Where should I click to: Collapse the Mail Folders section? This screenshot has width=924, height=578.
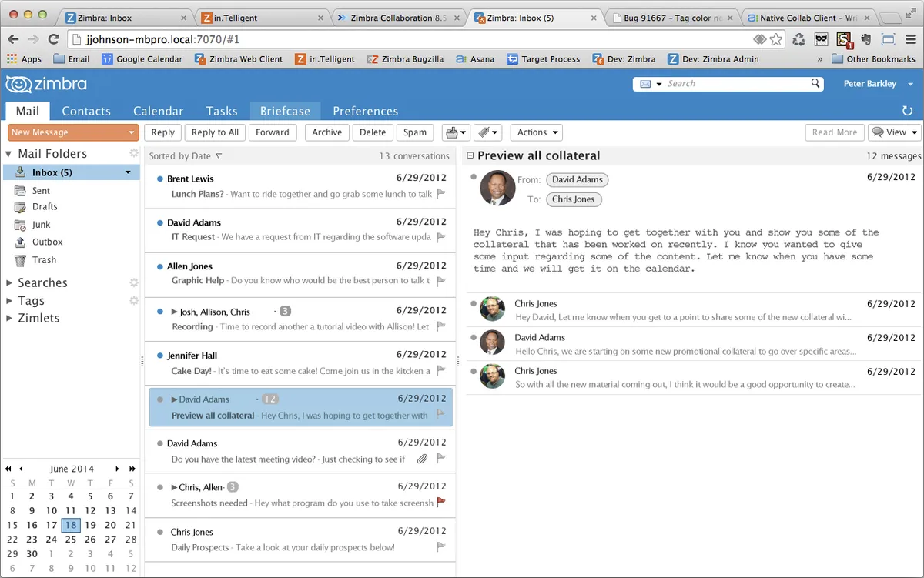[x=9, y=153]
